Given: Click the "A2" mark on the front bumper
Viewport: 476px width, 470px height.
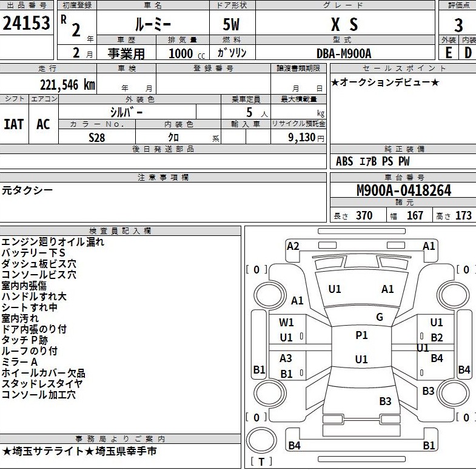Looking at the screenshot, I should coord(293,246).
